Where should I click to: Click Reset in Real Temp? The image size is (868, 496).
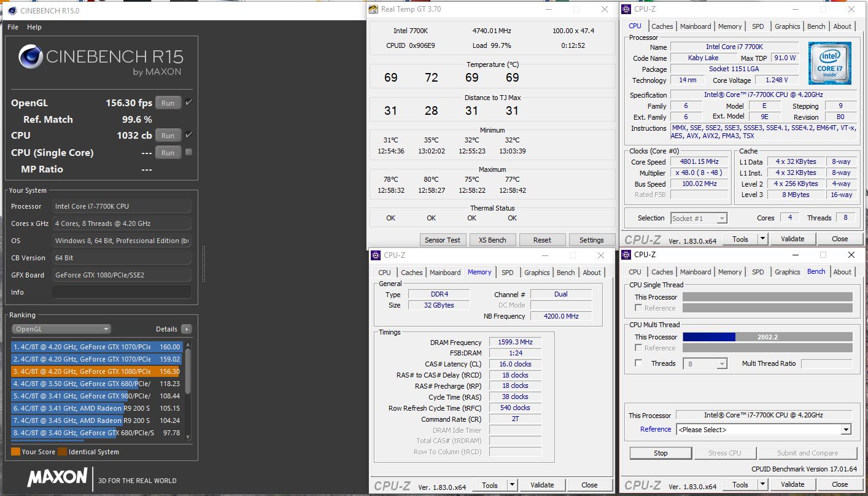pyautogui.click(x=542, y=240)
